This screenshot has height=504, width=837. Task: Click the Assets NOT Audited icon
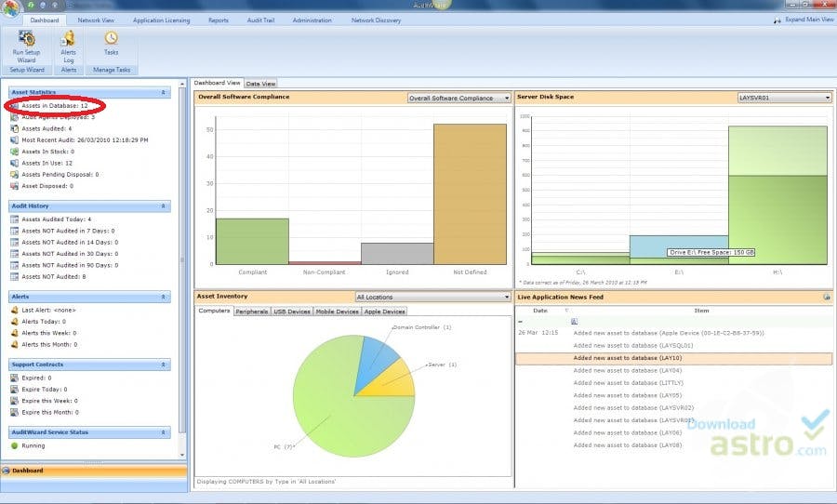point(14,276)
